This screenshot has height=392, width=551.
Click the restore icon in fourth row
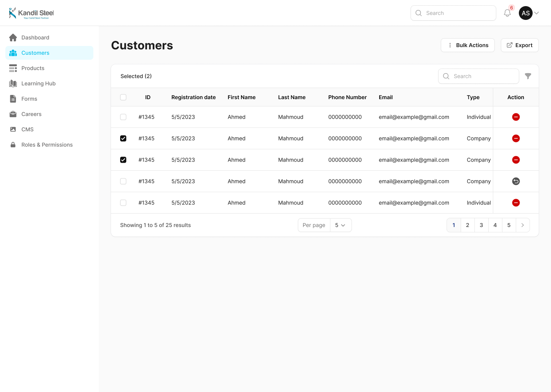pos(516,181)
